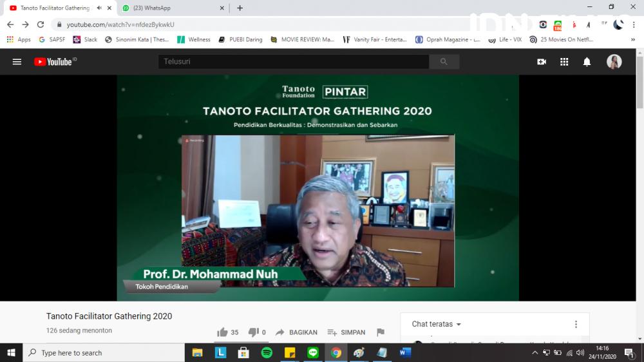Click the address bar URL
Image resolution: width=644 pixels, height=362 pixels.
120,24
